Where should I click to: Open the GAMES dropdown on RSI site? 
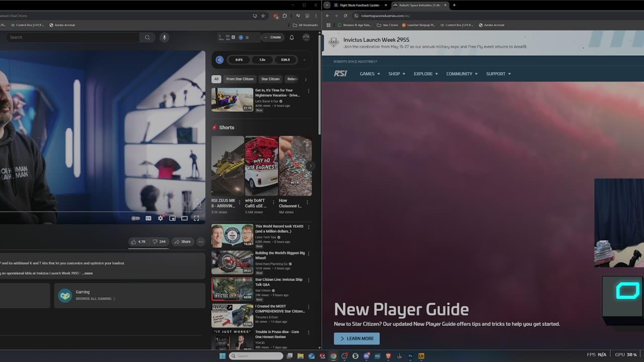tap(370, 74)
